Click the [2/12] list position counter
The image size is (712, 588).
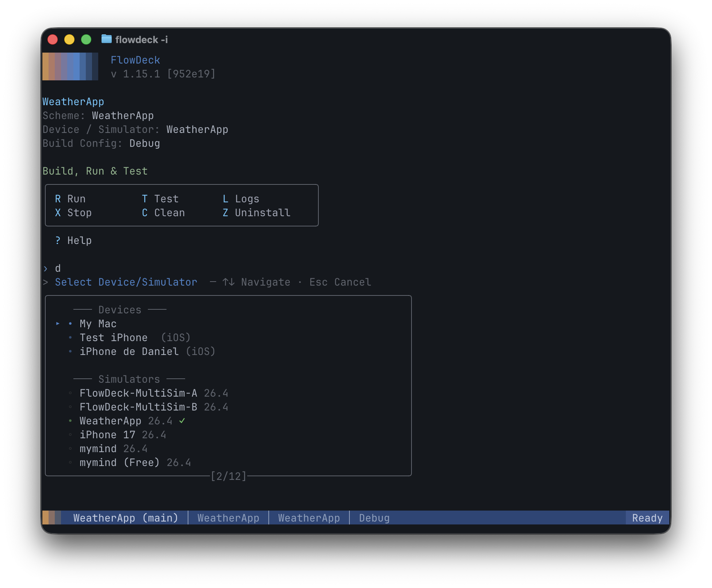pyautogui.click(x=229, y=476)
